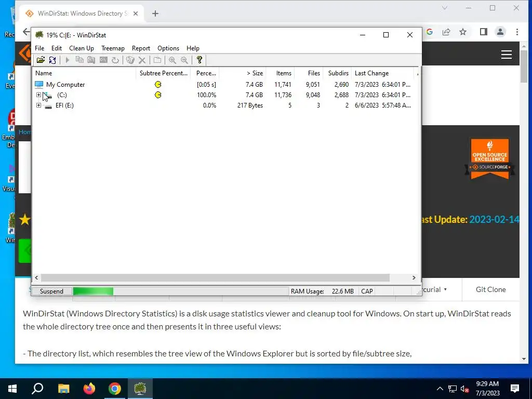532x399 pixels.
Task: Open the Options menu
Action: coord(168,48)
